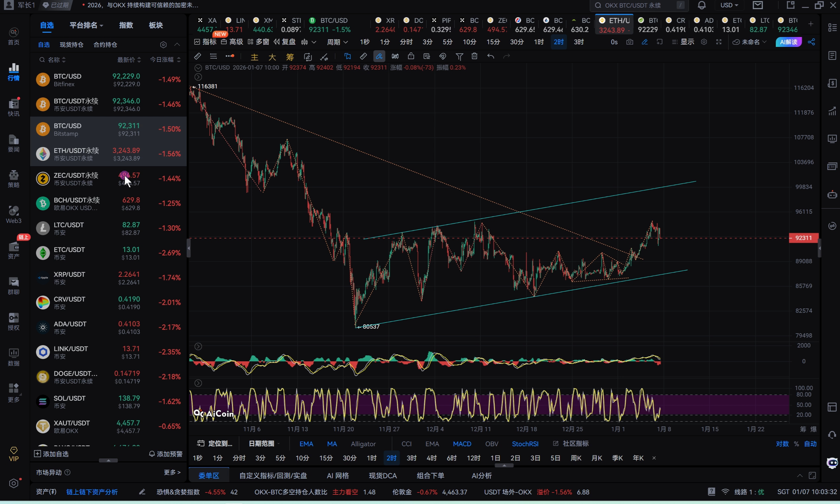Click the screenshot camera icon
The image size is (840, 504).
(629, 42)
